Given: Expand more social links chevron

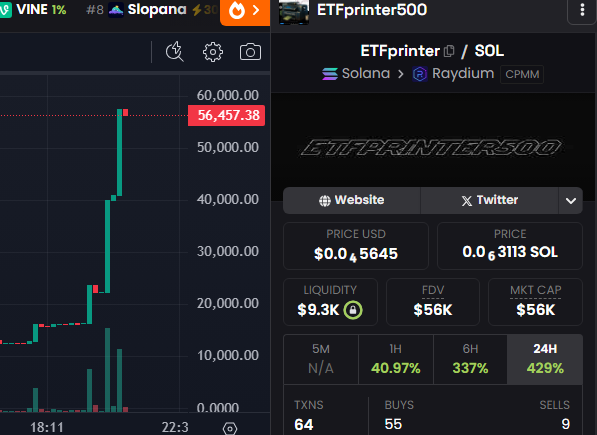Looking at the screenshot, I should pyautogui.click(x=570, y=201).
